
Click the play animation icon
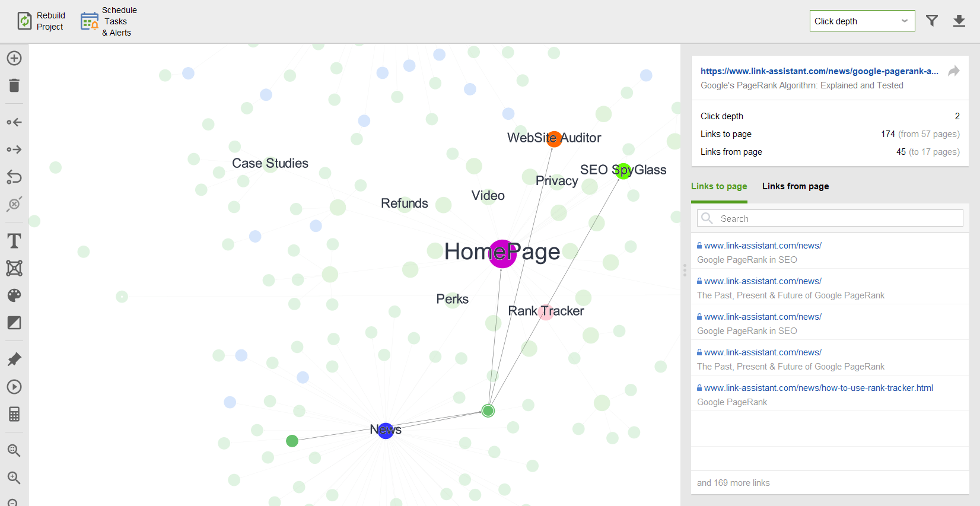point(14,387)
